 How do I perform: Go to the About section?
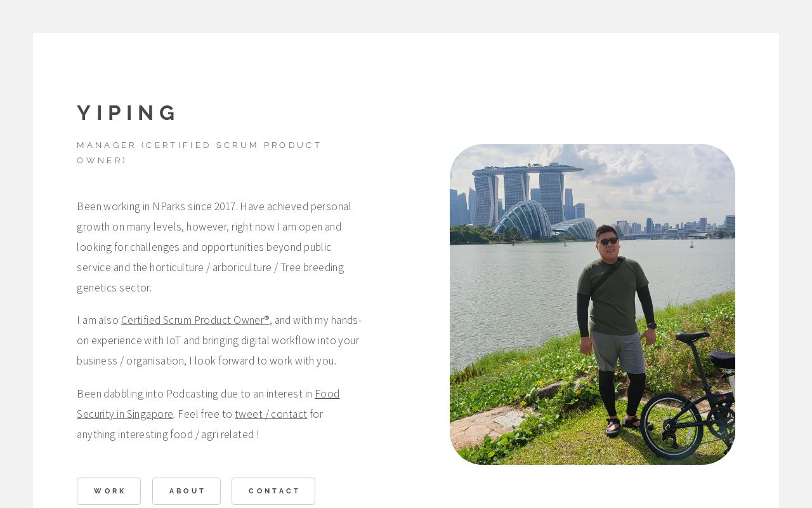(187, 491)
